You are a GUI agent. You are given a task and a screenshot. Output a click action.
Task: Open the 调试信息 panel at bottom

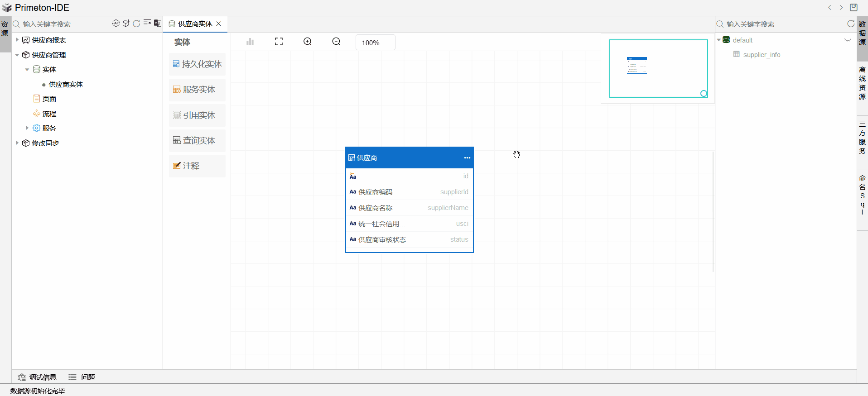(37, 377)
